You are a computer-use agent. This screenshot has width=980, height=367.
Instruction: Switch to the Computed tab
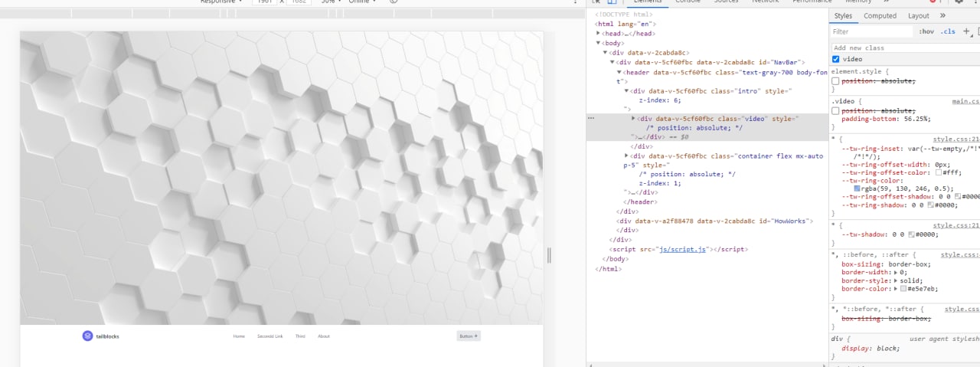(x=880, y=15)
